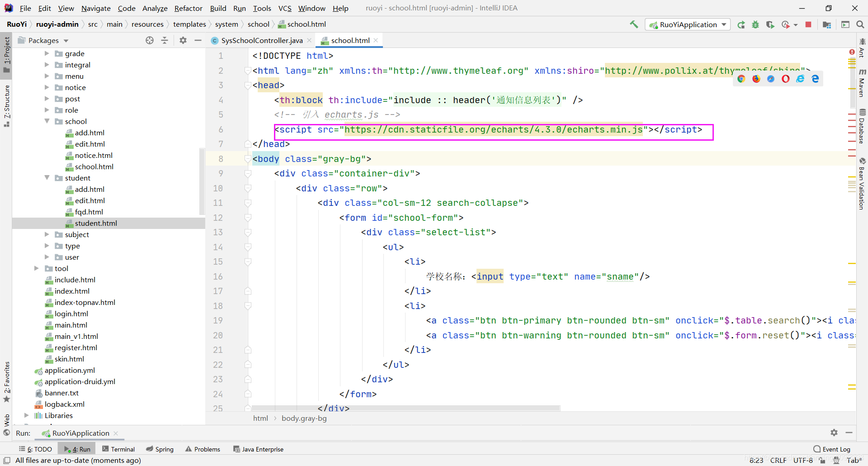Toggle the Web tool window
This screenshot has height=466, width=868.
6,424
